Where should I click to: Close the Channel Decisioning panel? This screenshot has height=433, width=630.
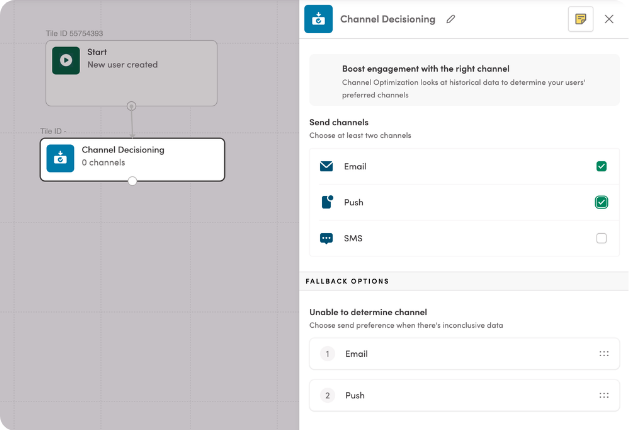[609, 19]
